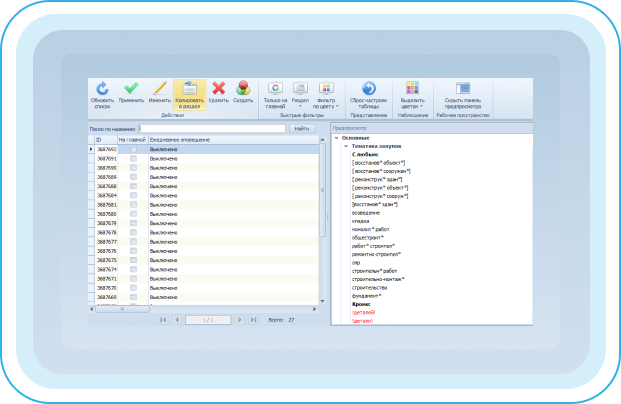
Task: Jump to the last page of results
Action: [x=253, y=320]
